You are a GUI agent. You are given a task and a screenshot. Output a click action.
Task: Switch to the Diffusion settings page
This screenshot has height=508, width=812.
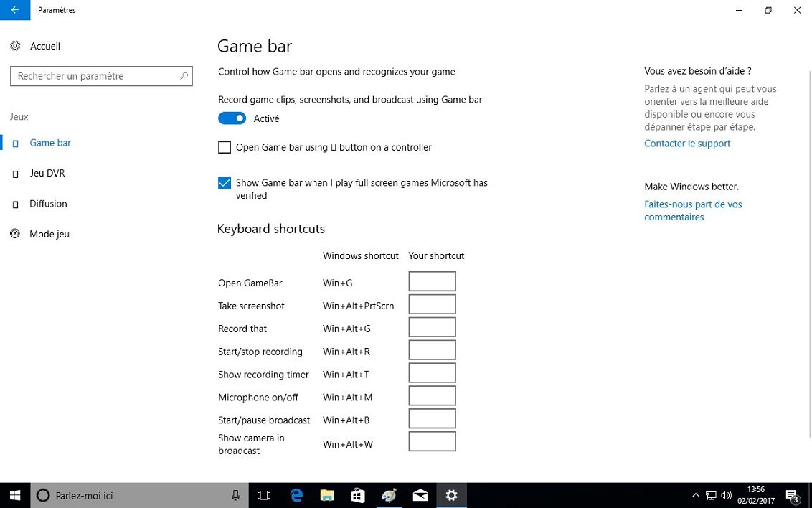pos(48,204)
